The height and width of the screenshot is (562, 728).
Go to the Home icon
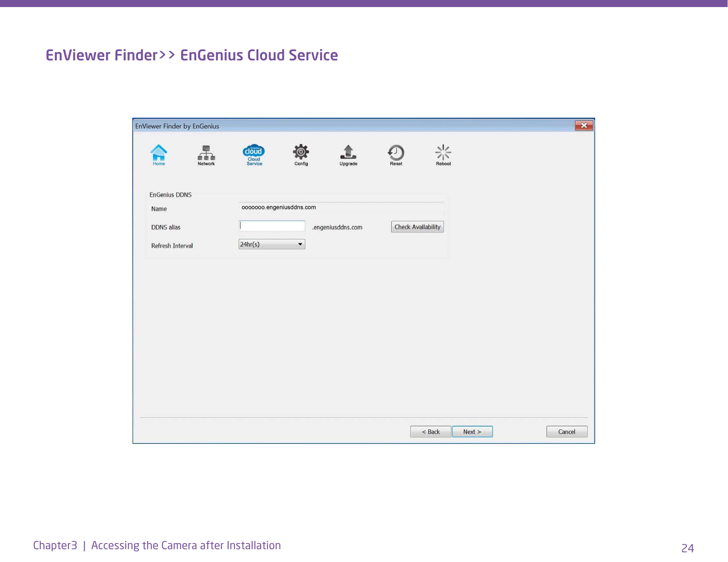pyautogui.click(x=159, y=155)
